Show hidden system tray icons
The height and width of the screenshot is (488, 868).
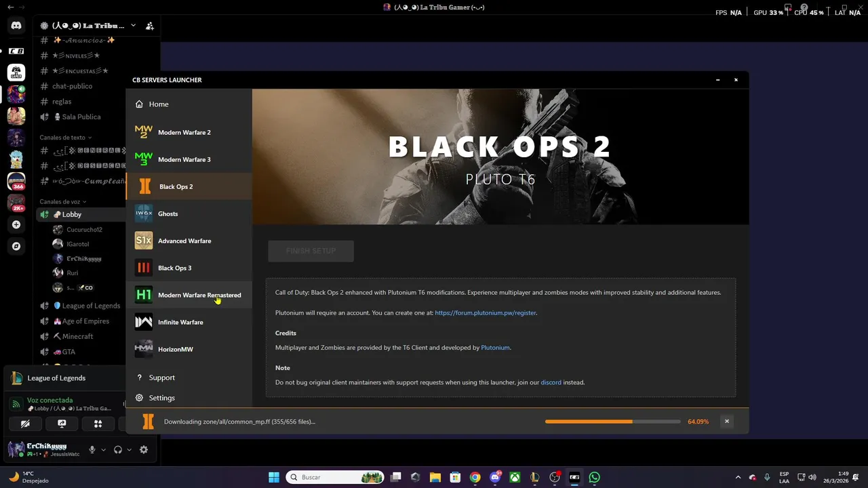tap(738, 477)
